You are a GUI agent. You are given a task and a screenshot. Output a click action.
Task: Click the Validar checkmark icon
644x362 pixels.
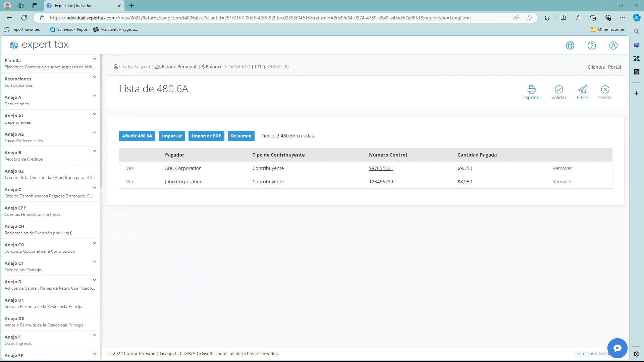tap(559, 89)
